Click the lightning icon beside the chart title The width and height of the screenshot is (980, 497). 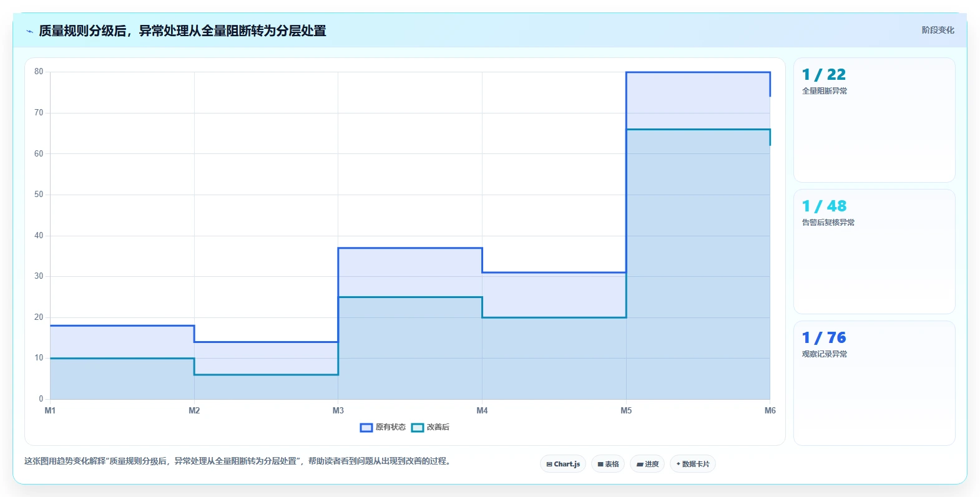point(29,31)
